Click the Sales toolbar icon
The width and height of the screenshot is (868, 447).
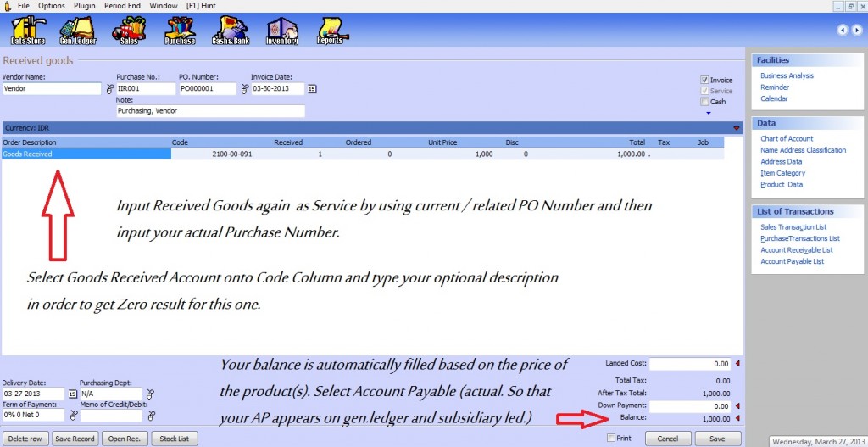(129, 32)
